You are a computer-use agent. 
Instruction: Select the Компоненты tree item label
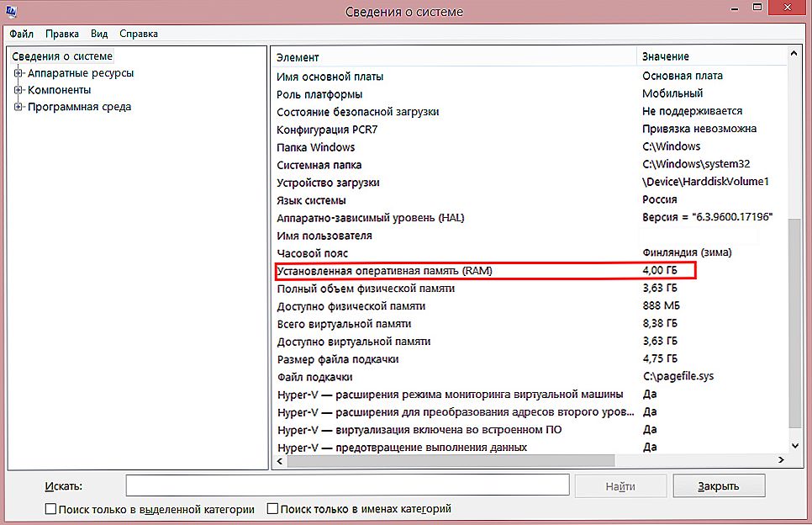pos(59,90)
